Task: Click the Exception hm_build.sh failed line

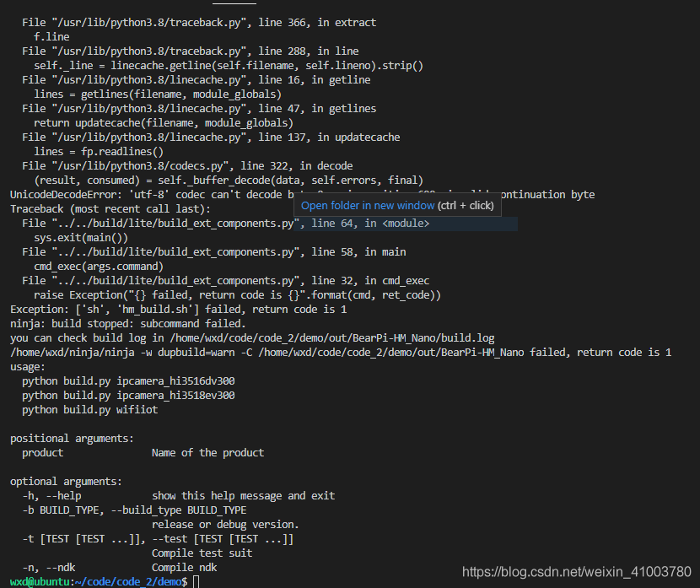Action: [179, 310]
